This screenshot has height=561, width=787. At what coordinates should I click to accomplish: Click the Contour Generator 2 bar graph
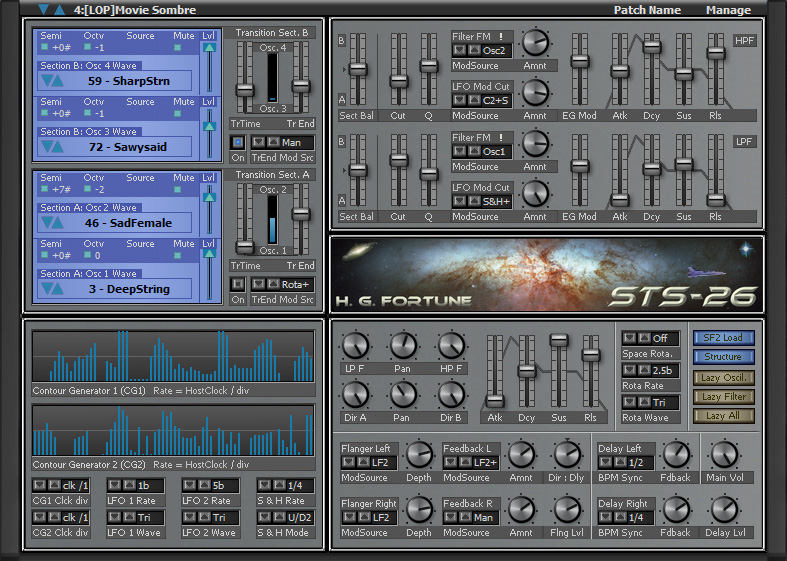tap(174, 430)
